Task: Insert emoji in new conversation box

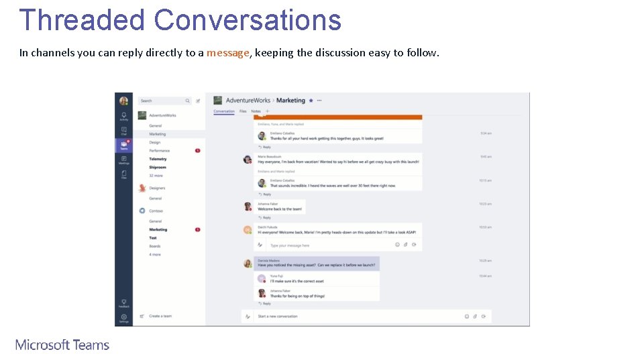Action: click(467, 316)
